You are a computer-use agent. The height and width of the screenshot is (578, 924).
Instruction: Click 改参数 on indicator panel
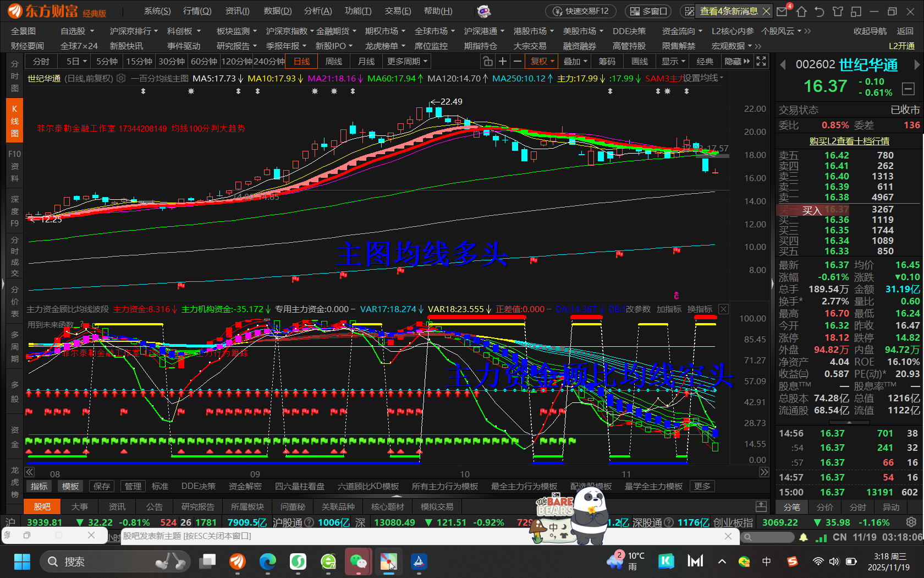tap(638, 309)
